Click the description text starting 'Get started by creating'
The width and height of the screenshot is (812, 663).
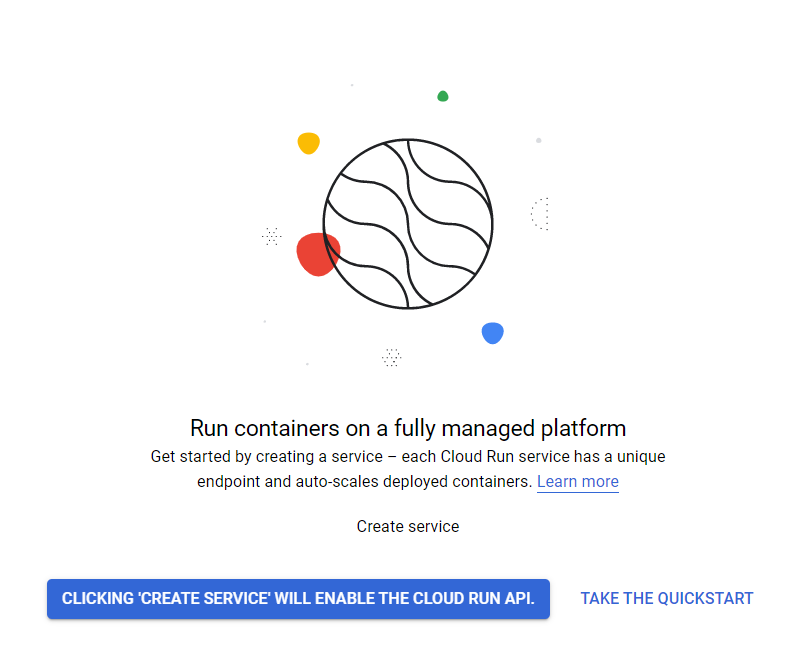pyautogui.click(x=408, y=469)
